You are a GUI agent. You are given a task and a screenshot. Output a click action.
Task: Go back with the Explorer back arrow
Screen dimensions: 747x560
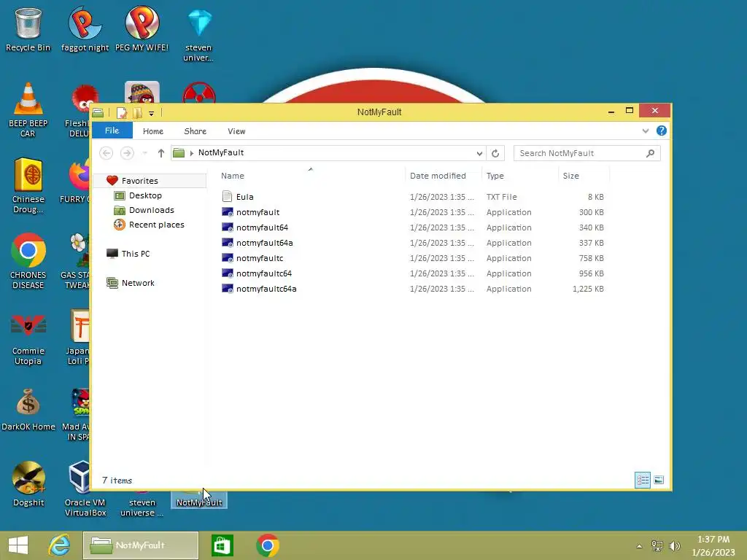click(x=107, y=153)
